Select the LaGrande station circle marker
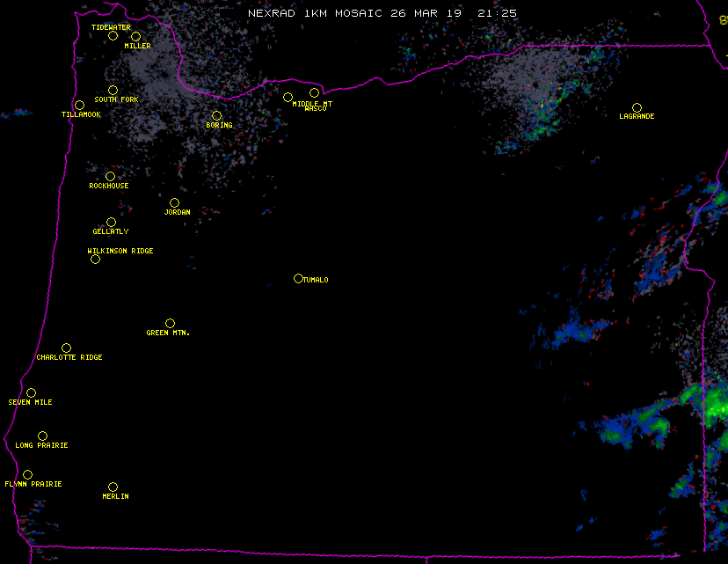Image resolution: width=728 pixels, height=564 pixels. (x=637, y=108)
